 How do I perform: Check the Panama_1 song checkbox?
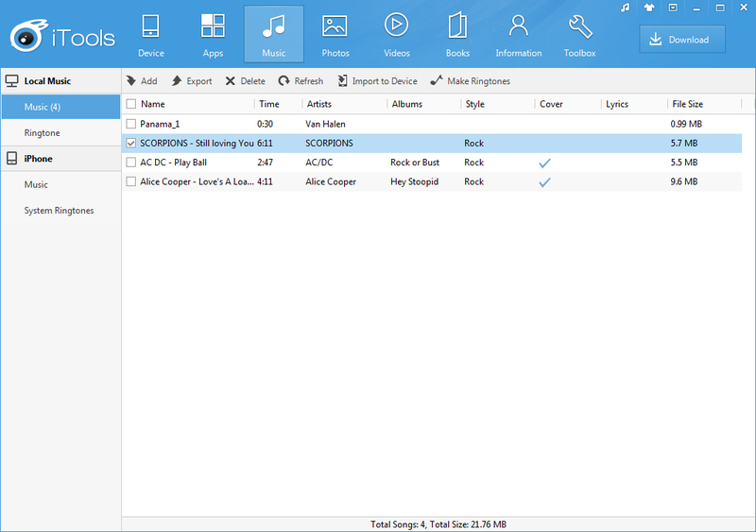coord(130,124)
